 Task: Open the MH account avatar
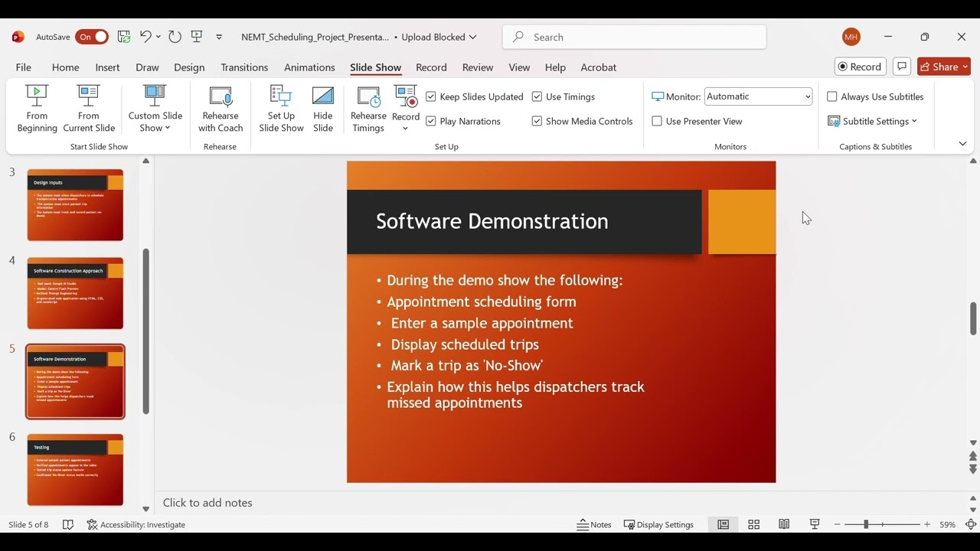point(851,37)
